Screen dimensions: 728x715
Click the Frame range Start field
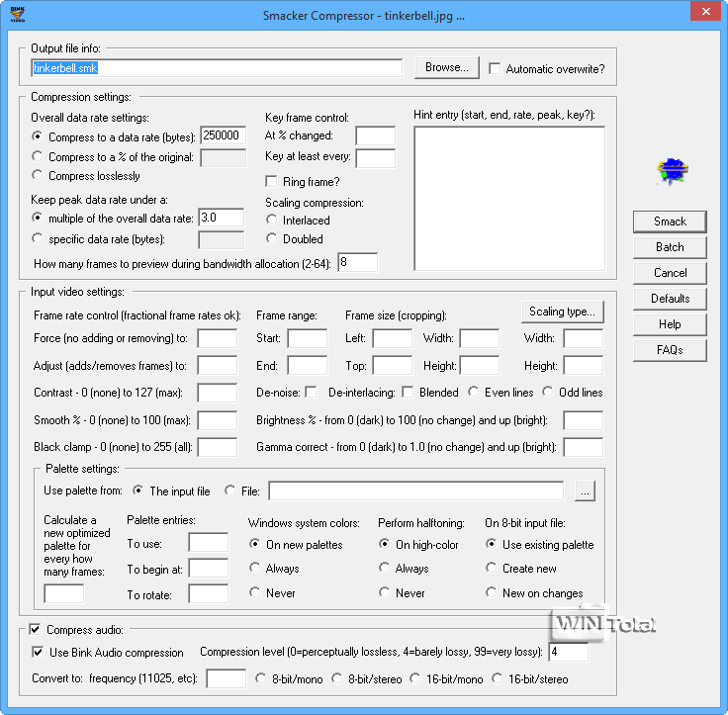click(x=307, y=338)
